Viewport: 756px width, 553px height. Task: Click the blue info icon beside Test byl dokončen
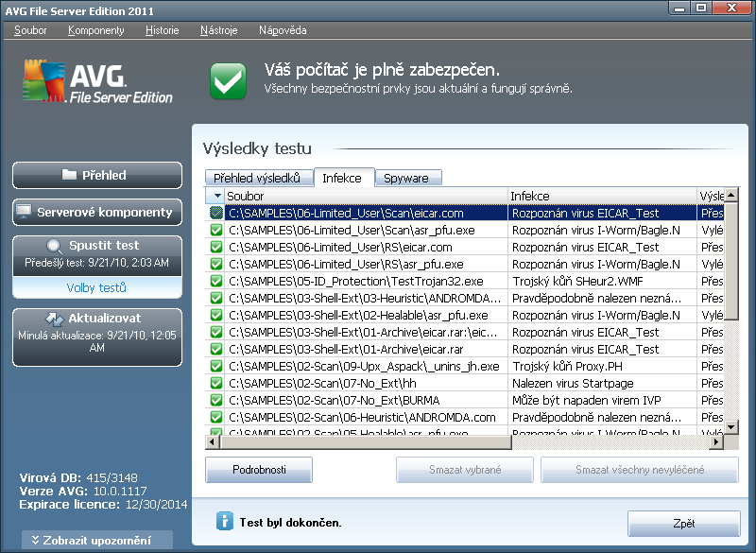[225, 521]
